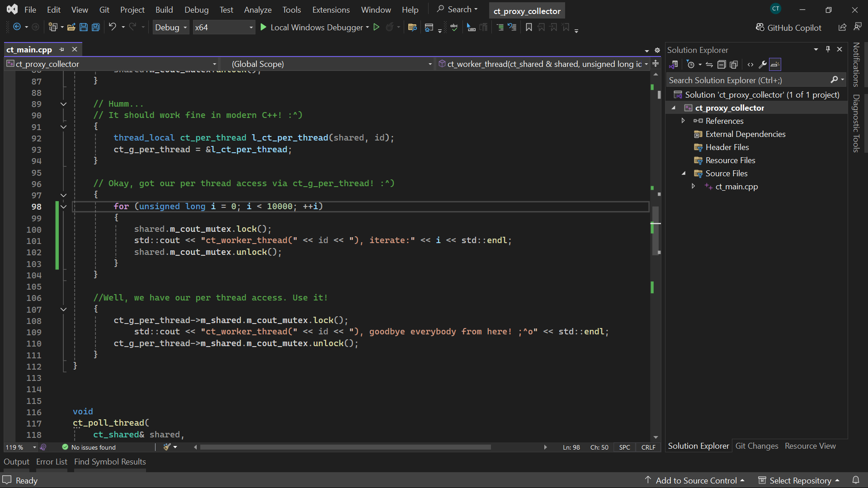Click the Share icon near GitHub Copilot
The height and width of the screenshot is (488, 868).
pos(842,28)
